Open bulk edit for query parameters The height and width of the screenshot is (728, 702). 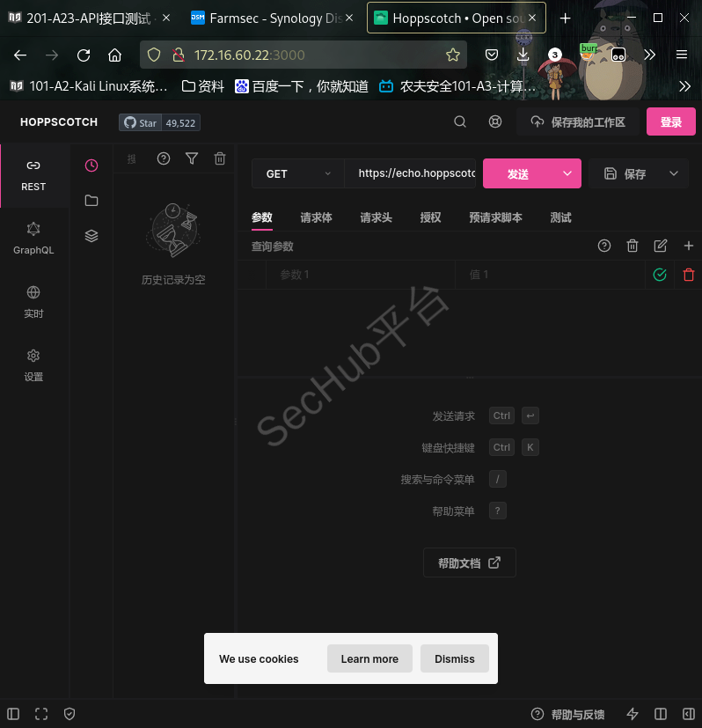pyautogui.click(x=661, y=246)
